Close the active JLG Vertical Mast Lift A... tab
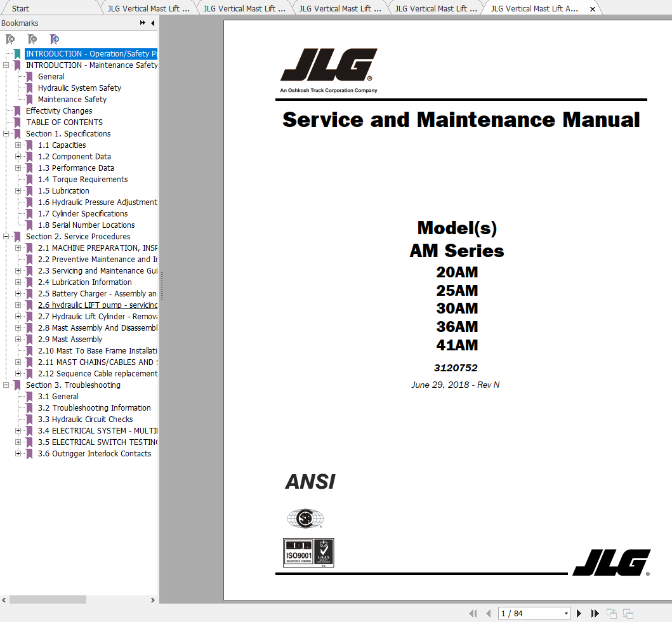Screen dimensions: 672x622 pyautogui.click(x=593, y=9)
